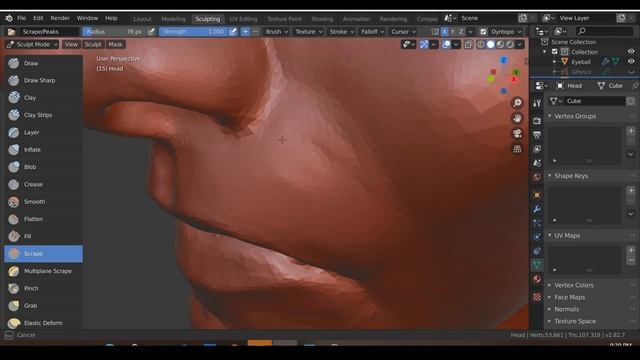
Task: Open the Stroke dropdown
Action: click(342, 32)
